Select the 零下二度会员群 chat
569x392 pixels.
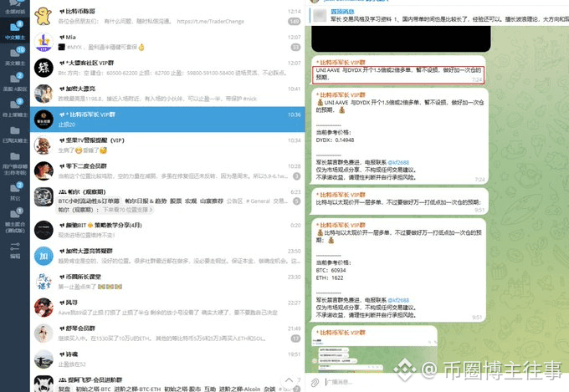click(x=167, y=171)
